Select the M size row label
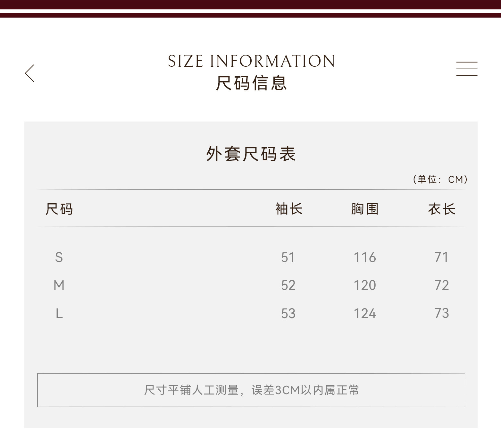 (59, 285)
